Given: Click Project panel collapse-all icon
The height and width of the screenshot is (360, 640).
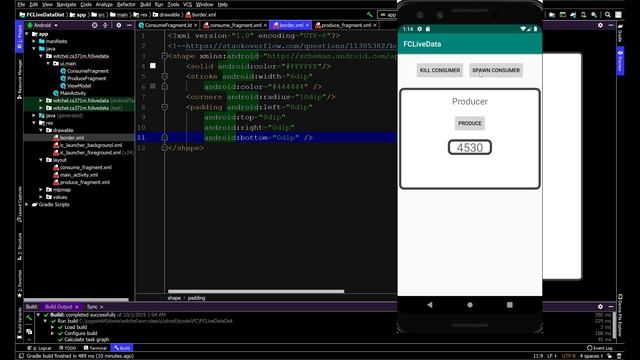Looking at the screenshot, I should click(x=105, y=25).
